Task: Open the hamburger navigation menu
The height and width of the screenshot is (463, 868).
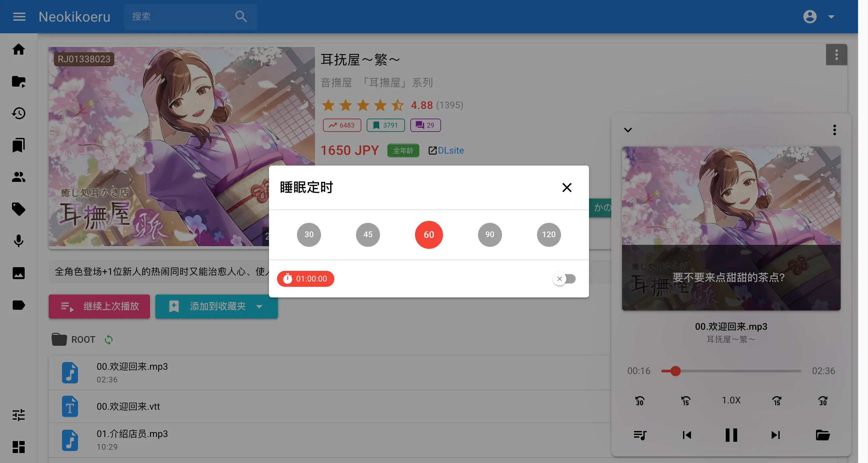Action: point(19,17)
